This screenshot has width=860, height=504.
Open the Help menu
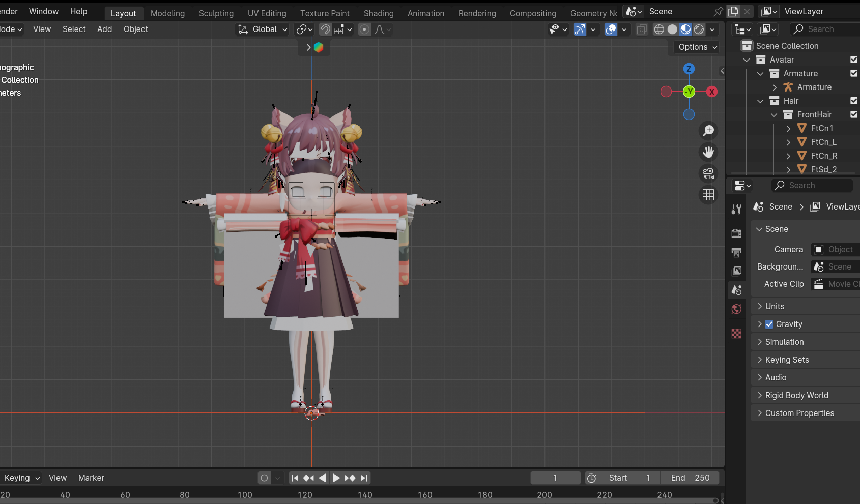click(x=79, y=11)
